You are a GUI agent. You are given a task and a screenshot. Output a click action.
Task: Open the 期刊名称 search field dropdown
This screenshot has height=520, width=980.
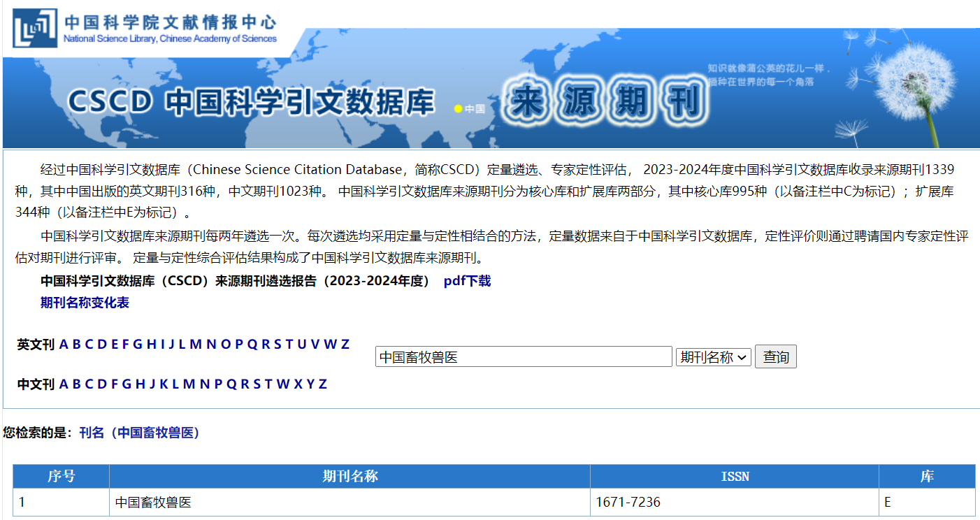[x=714, y=357]
